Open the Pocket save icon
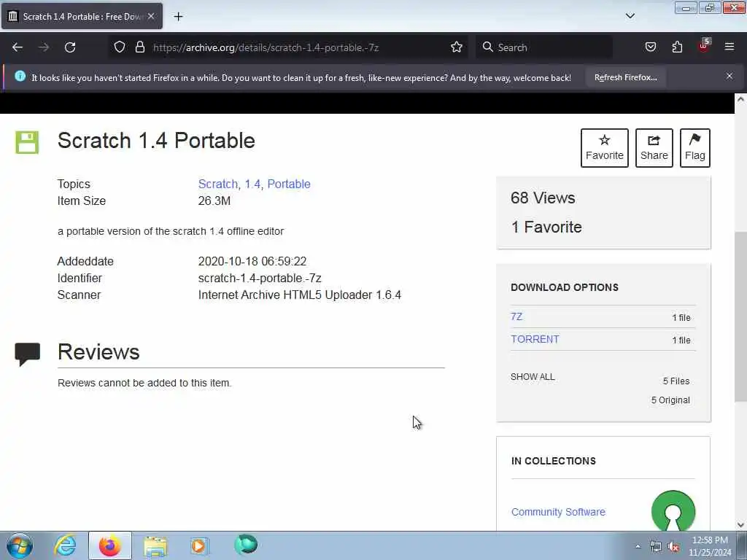This screenshot has height=560, width=747. click(x=650, y=47)
